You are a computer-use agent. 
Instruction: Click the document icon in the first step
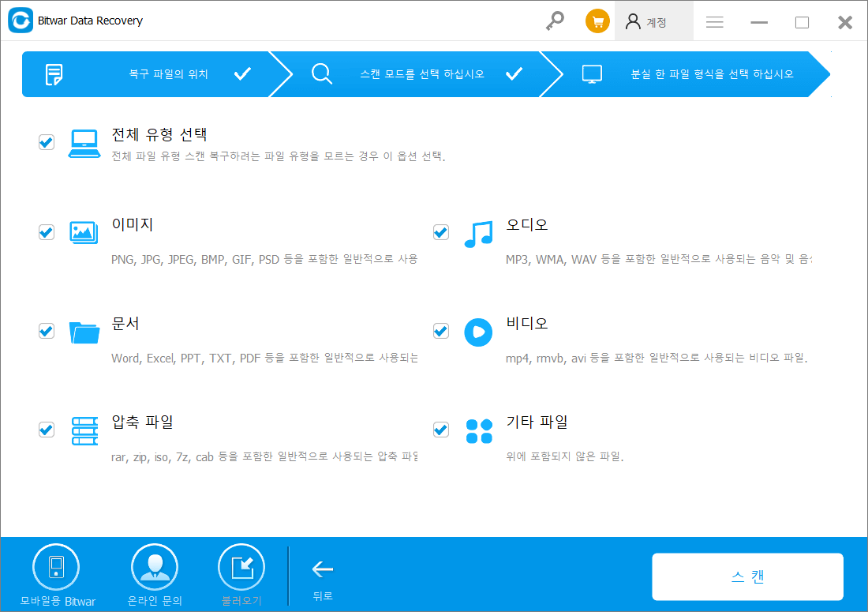click(x=54, y=74)
